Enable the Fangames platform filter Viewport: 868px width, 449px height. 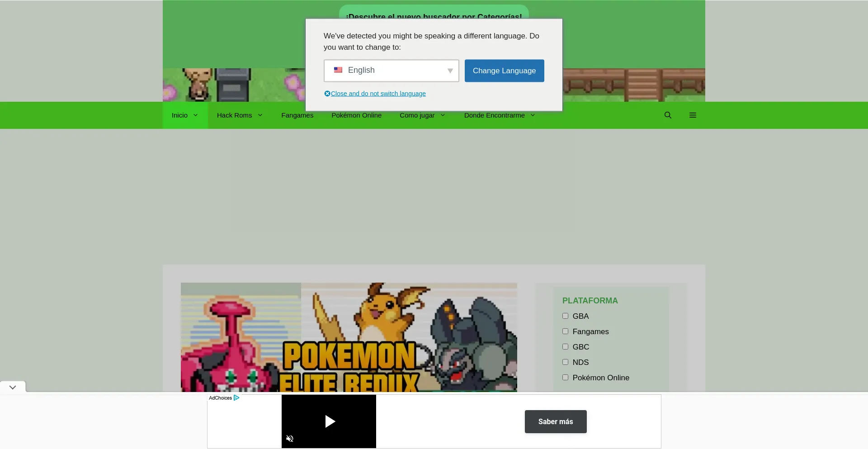[x=565, y=331]
